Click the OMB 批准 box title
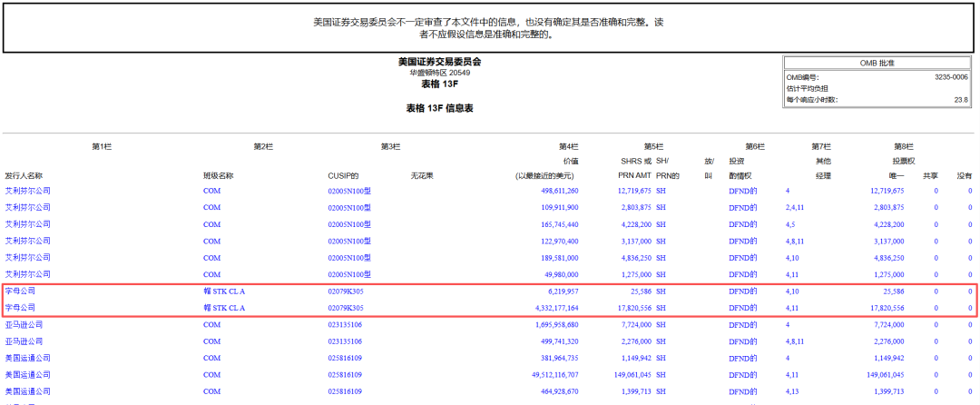The height and width of the screenshot is (405, 980). coord(877,63)
